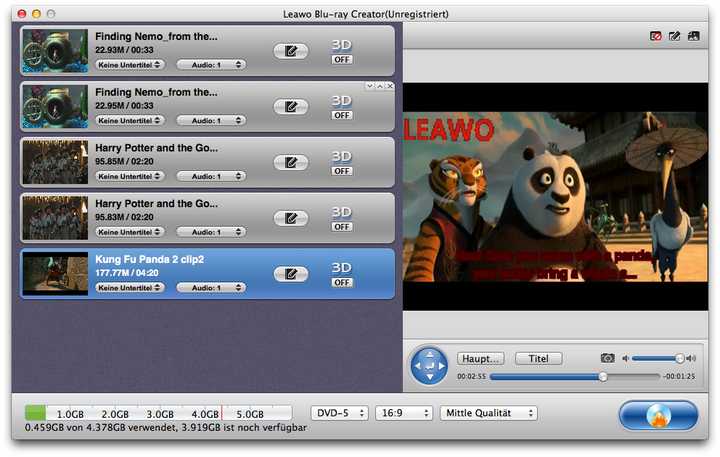Image resolution: width=720 pixels, height=457 pixels.
Task: Open Audio dropdown of Kung Fu Panda 2 clip2
Action: pyautogui.click(x=211, y=288)
